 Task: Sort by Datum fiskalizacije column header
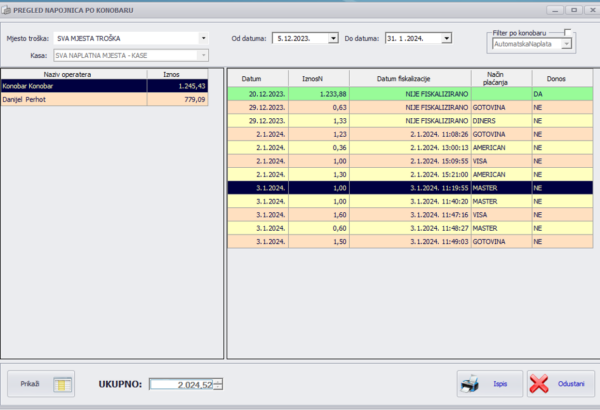tap(410, 78)
